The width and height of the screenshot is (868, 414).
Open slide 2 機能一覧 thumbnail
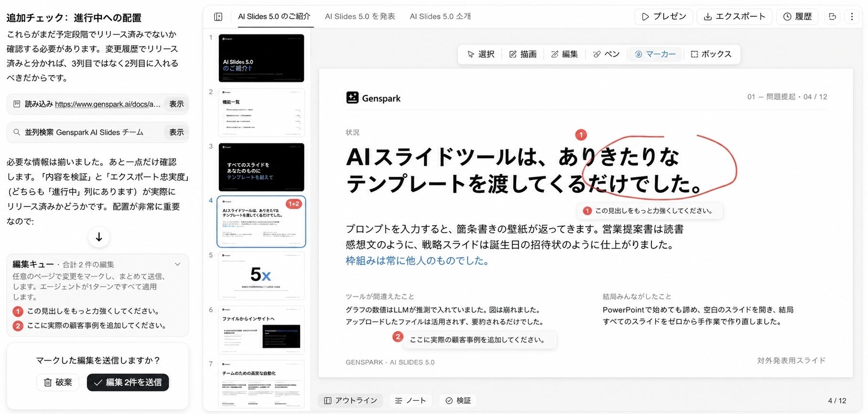point(261,113)
